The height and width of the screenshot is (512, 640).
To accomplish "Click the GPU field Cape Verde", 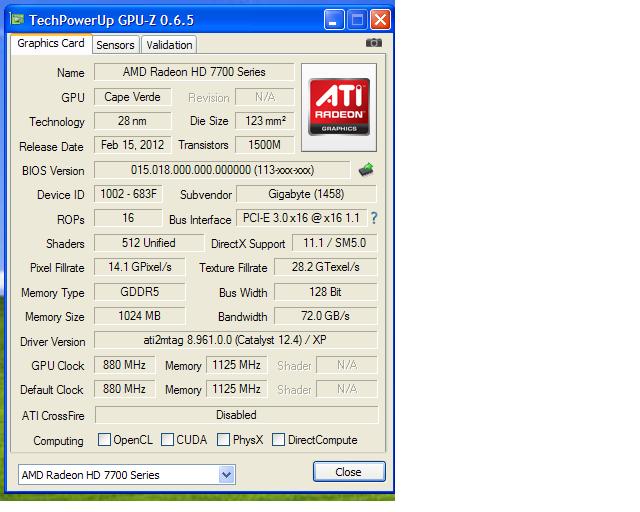I will [133, 97].
